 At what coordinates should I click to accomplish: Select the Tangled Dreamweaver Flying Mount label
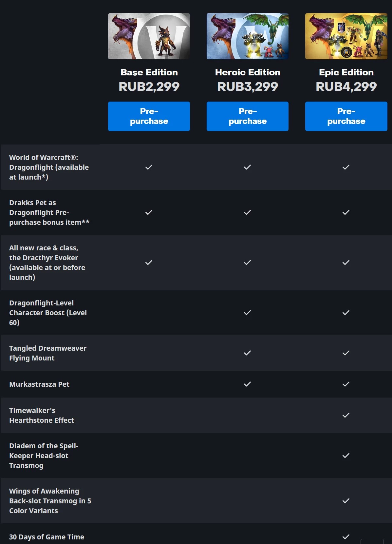pyautogui.click(x=48, y=353)
